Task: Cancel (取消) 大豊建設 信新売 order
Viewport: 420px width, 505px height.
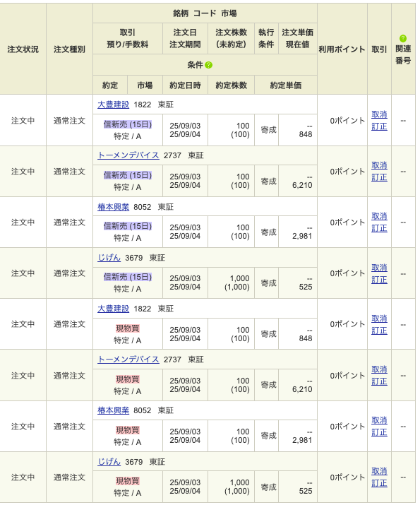Action: pyautogui.click(x=380, y=114)
